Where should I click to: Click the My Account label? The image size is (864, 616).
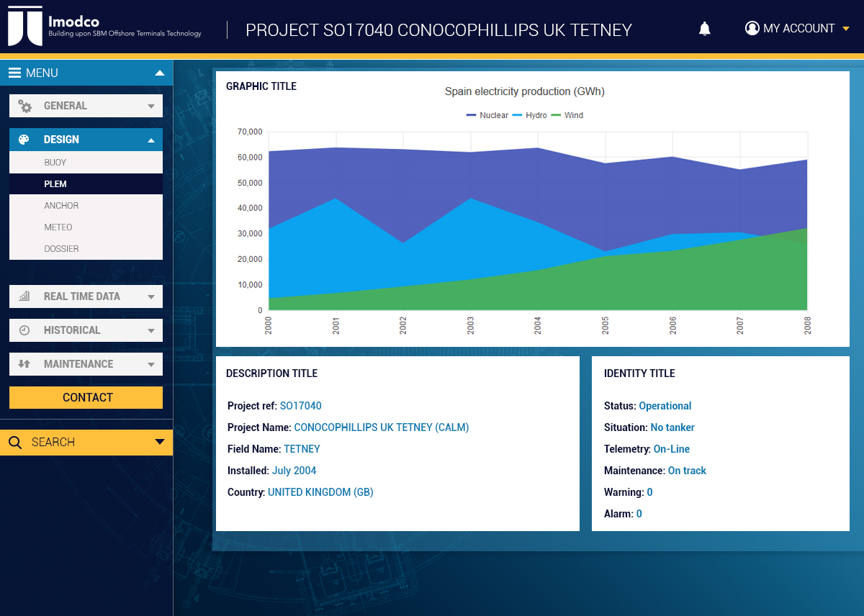click(x=799, y=29)
